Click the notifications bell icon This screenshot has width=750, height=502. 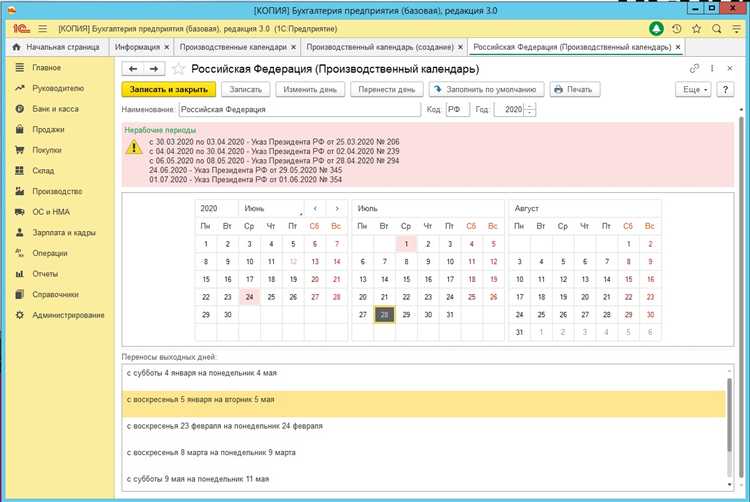[x=656, y=29]
